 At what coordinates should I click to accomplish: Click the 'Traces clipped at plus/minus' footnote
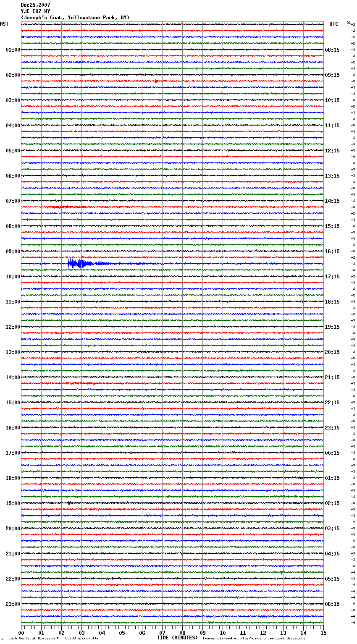(x=254, y=638)
